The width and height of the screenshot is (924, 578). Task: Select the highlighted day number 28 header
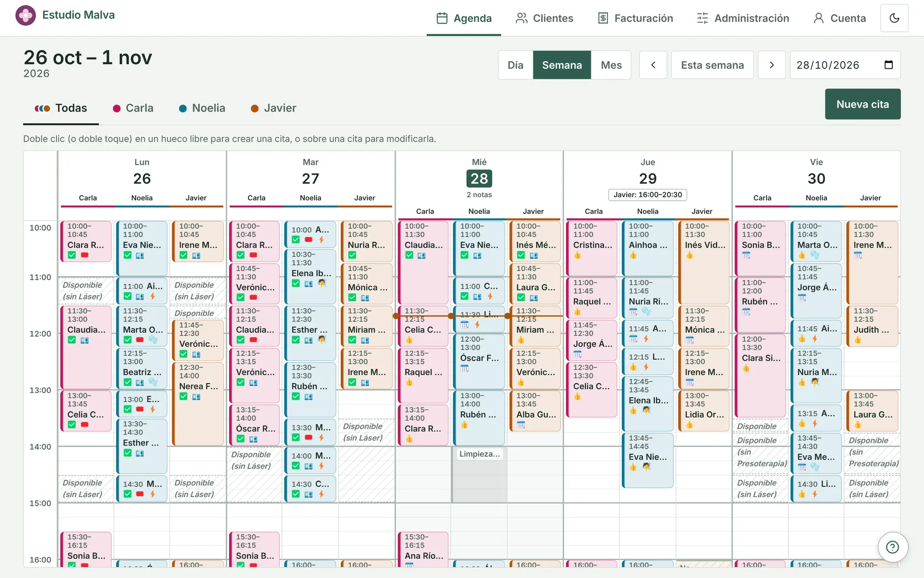click(479, 179)
